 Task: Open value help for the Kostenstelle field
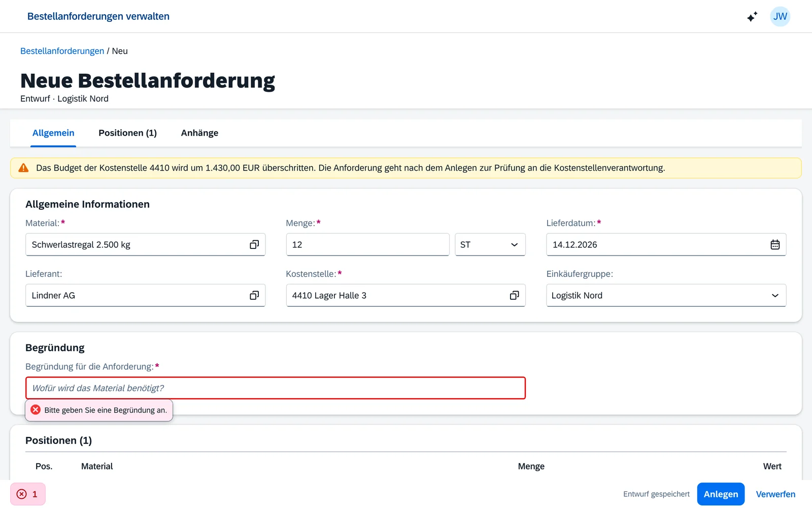[x=514, y=296]
